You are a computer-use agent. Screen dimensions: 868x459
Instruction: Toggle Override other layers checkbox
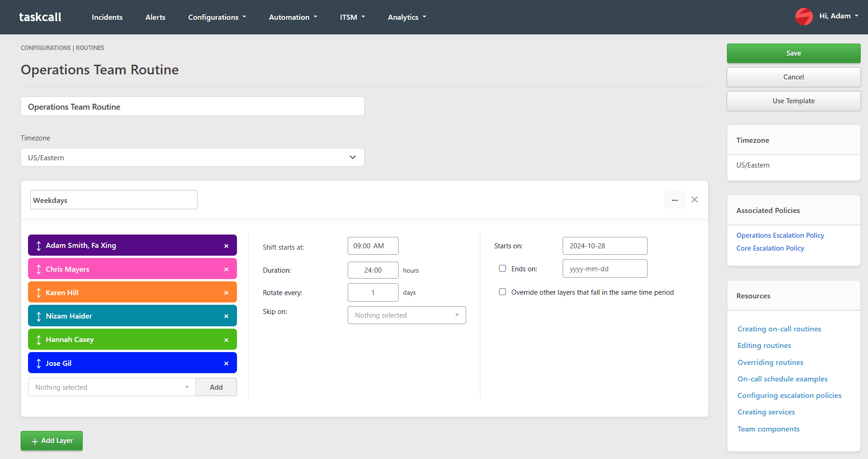click(x=502, y=292)
